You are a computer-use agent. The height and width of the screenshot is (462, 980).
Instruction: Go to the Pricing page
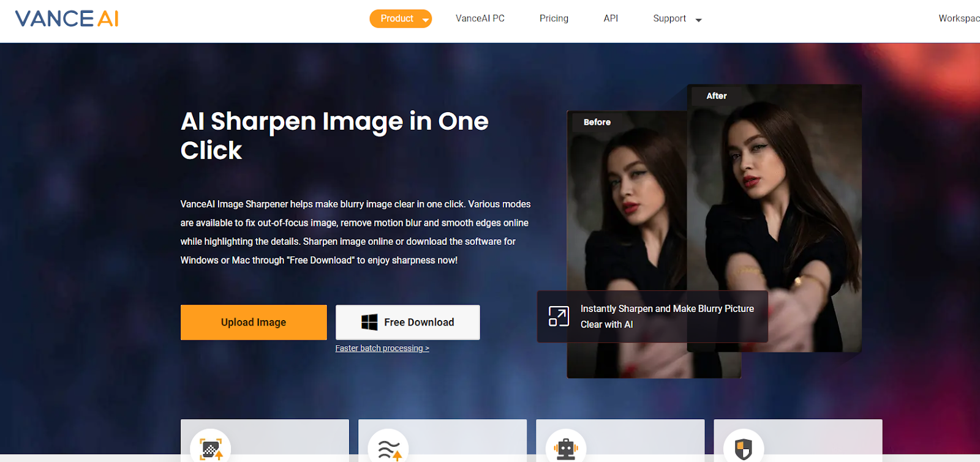point(554,18)
